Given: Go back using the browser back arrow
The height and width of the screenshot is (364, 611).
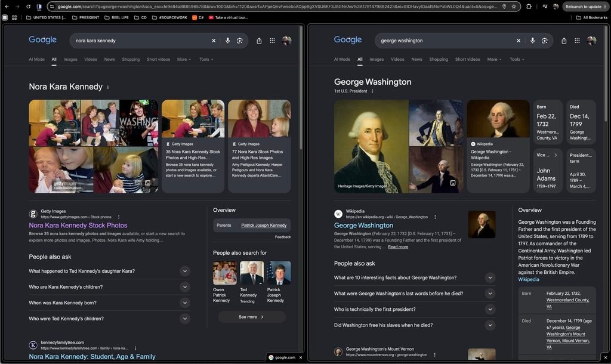Looking at the screenshot, I should click(7, 7).
